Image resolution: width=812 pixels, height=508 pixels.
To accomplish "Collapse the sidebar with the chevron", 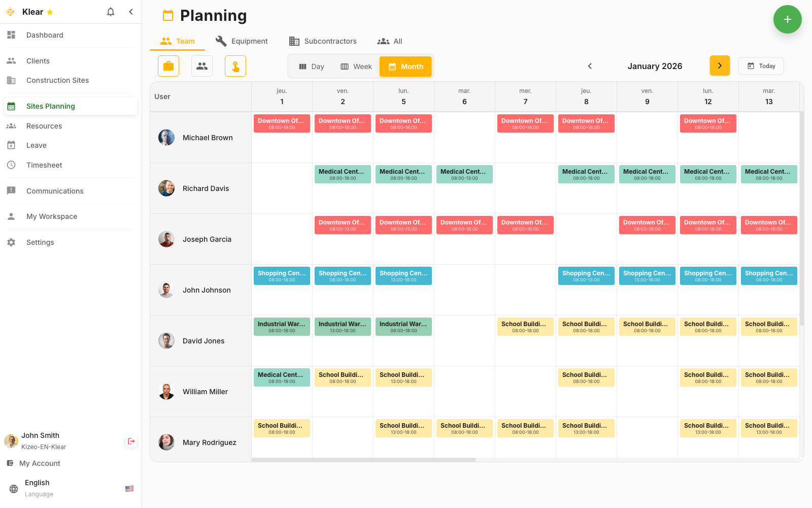I will pyautogui.click(x=131, y=11).
